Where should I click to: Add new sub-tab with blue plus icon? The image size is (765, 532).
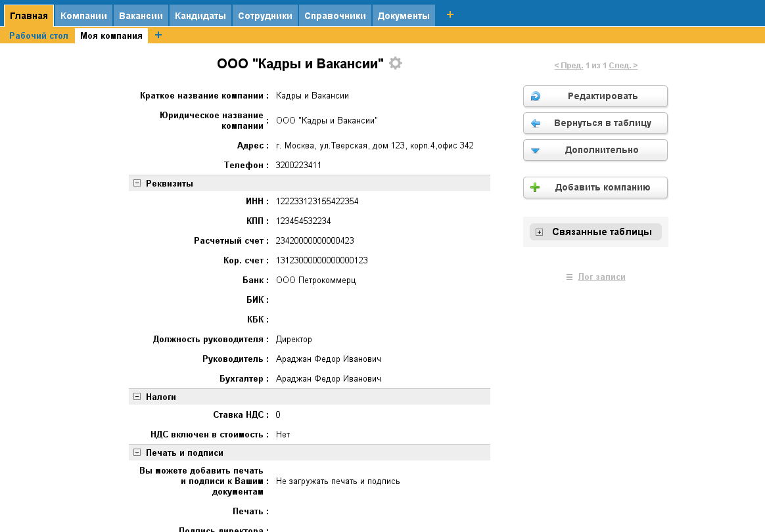coord(158,35)
